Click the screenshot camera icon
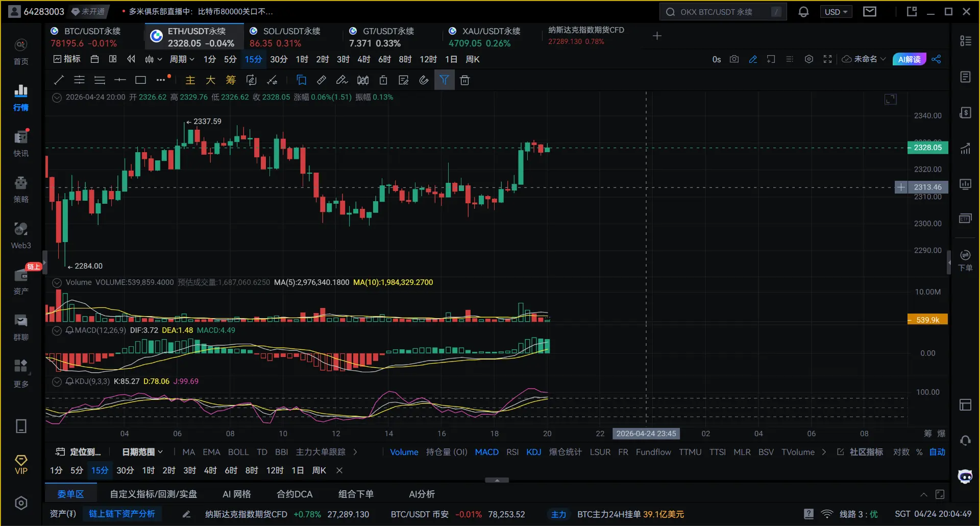Image resolution: width=980 pixels, height=526 pixels. click(x=734, y=59)
